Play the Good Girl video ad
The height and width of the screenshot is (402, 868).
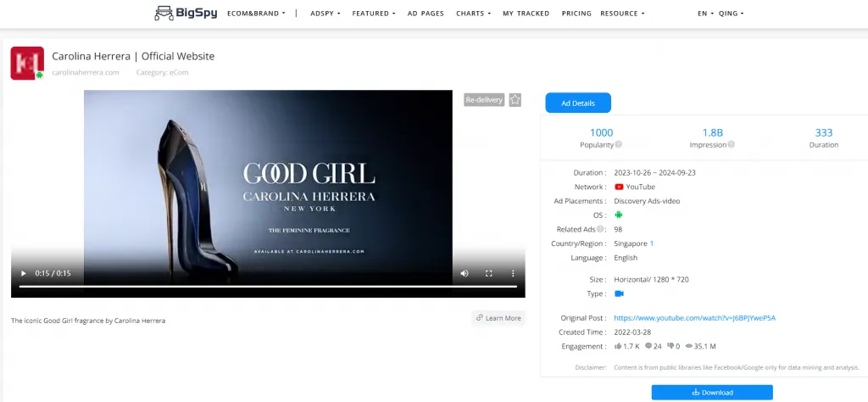coord(23,273)
